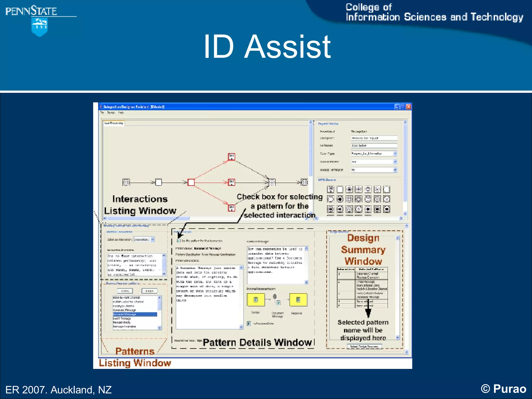The image size is (532, 399).
Task: Select the gray-outlined white task node in the diagram
Action: [x=158, y=182]
